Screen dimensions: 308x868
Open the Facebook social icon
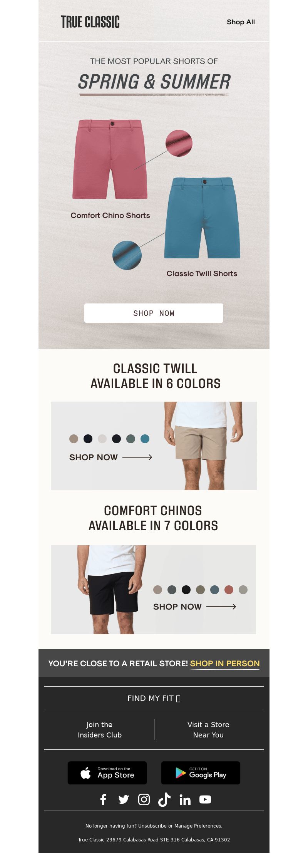point(103,799)
